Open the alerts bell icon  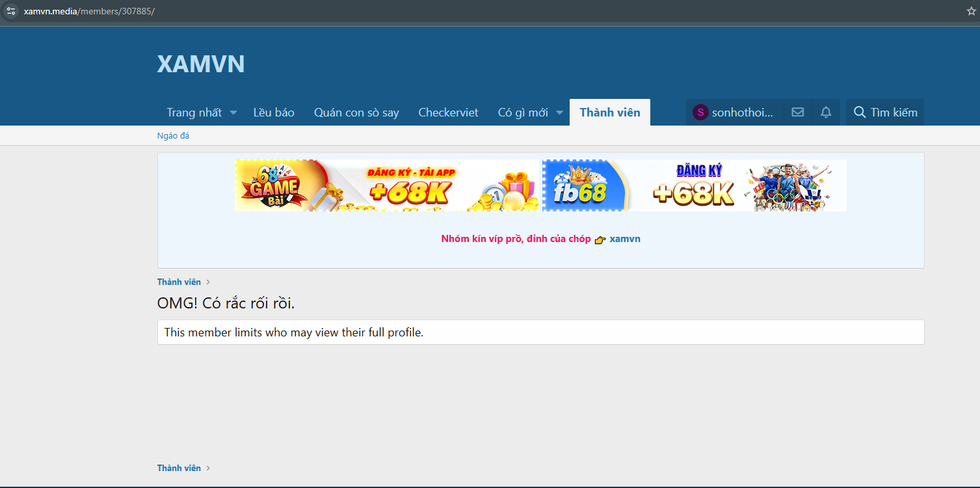(x=826, y=113)
